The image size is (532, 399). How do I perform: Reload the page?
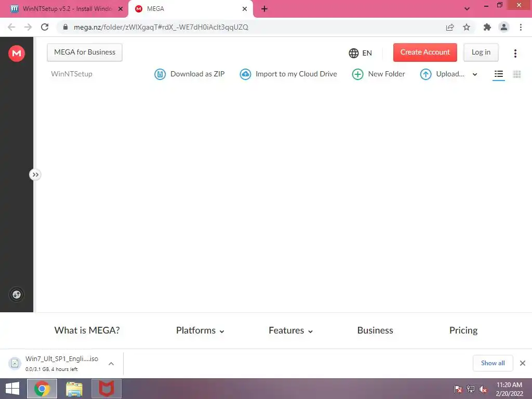point(45,27)
